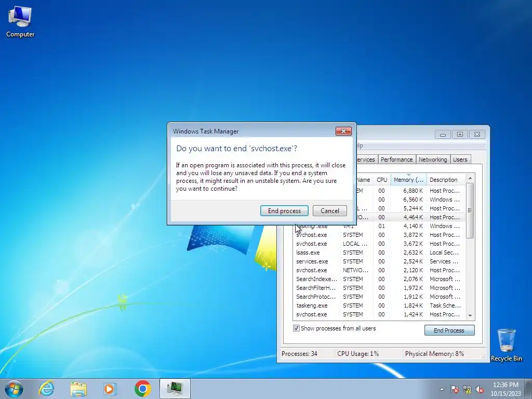532x399 pixels.
Task: Open the muted volume tray icon
Action: coord(480,389)
